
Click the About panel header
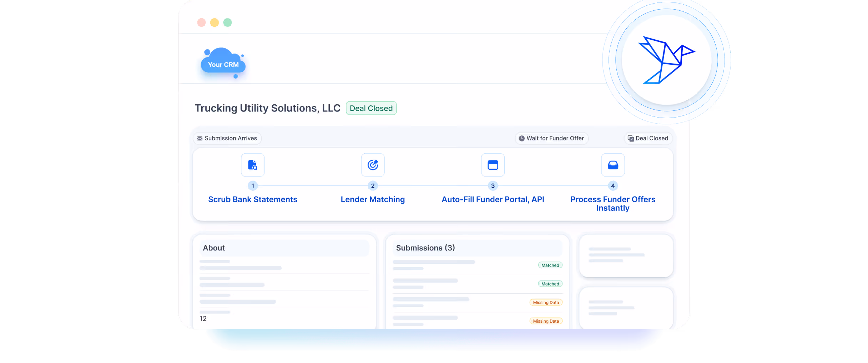click(x=214, y=248)
